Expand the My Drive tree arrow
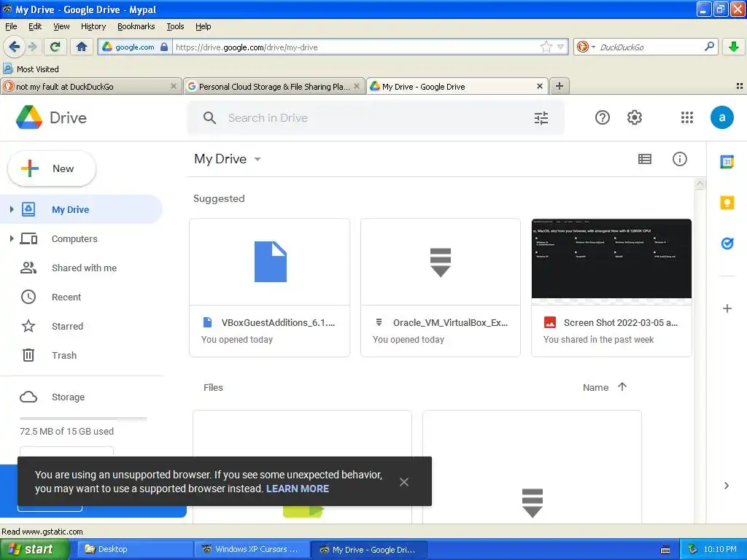Screen dimensions: 747x560 (12, 209)
